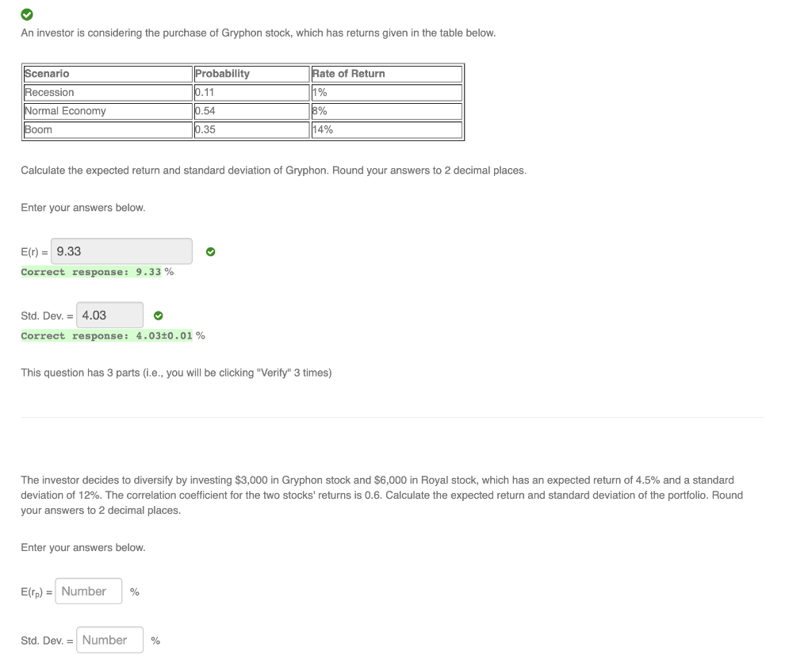Click the 0.11 probability cell
The image size is (812, 670).
click(x=251, y=92)
